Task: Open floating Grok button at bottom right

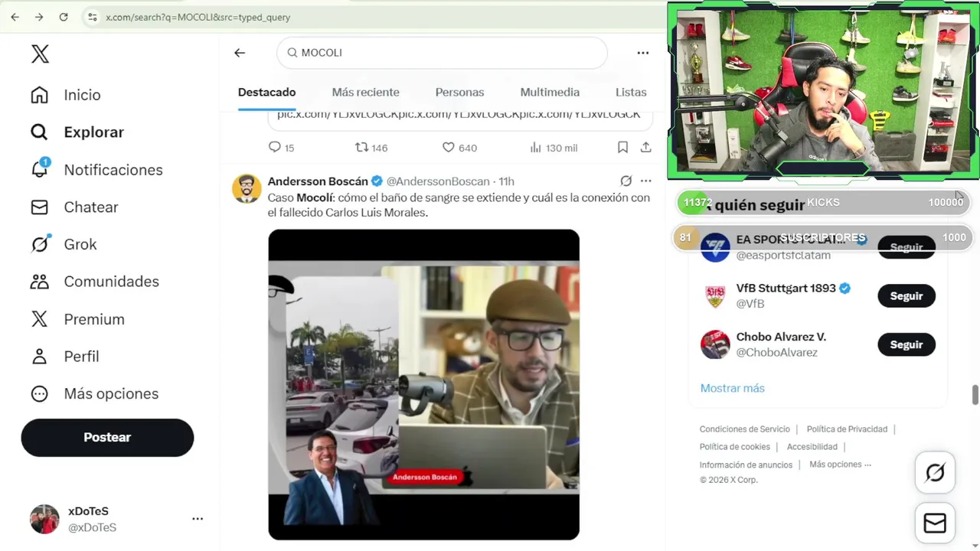Action: tap(935, 473)
